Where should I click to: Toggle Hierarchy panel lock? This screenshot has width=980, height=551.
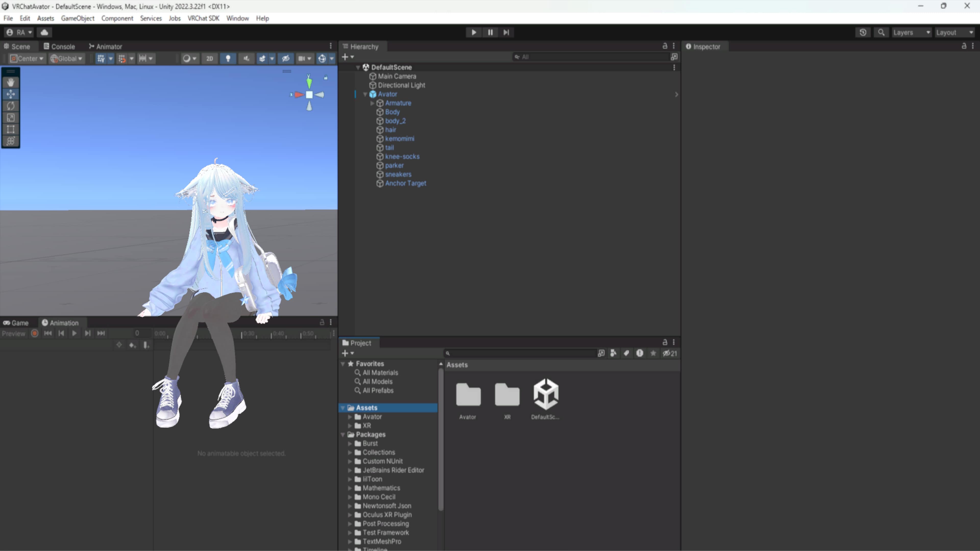(x=665, y=46)
